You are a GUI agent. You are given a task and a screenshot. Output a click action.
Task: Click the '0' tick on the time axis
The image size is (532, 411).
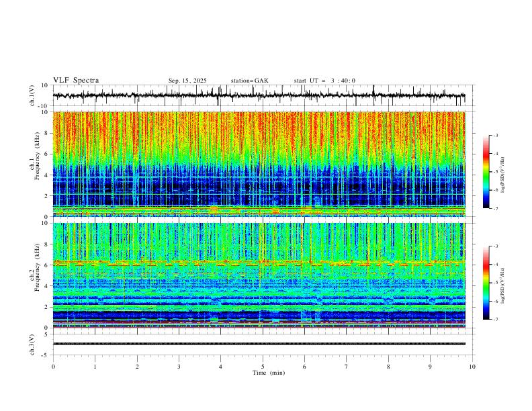coord(53,367)
